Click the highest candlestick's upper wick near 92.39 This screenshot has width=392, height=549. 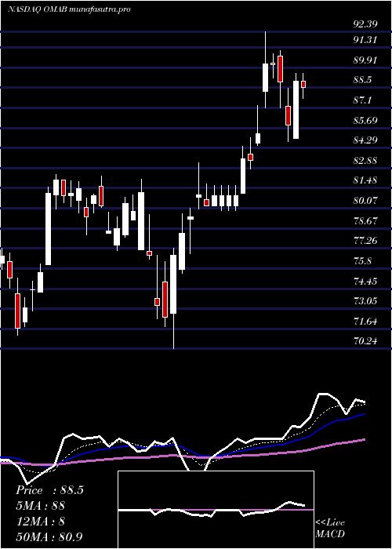[x=265, y=47]
